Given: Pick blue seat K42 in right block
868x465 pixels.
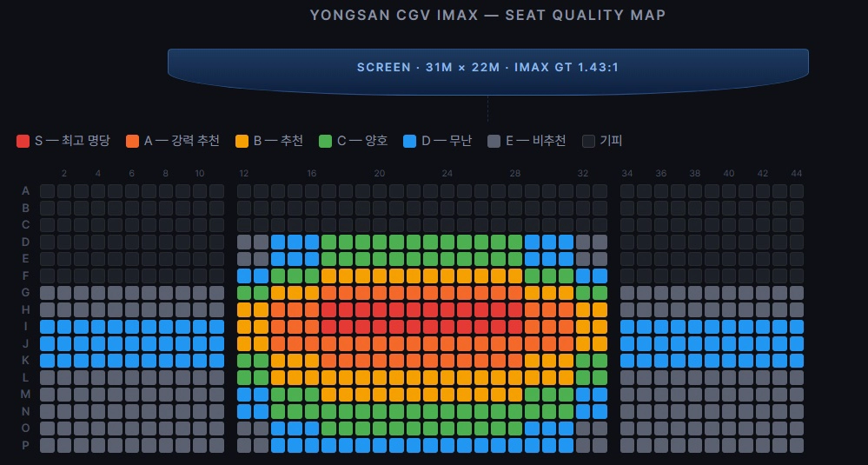Looking at the screenshot, I should (763, 361).
